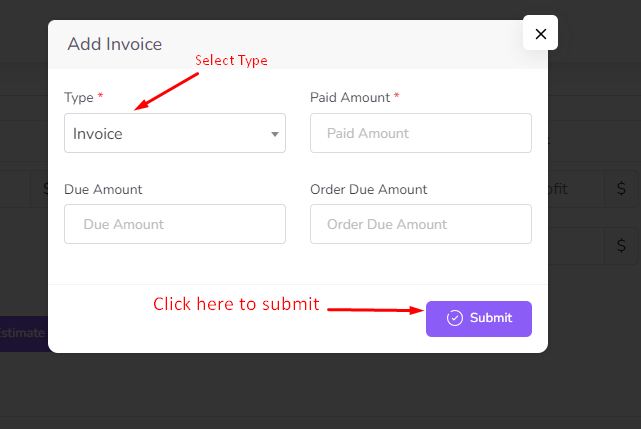Image resolution: width=641 pixels, height=429 pixels.
Task: Click the lower dollar sign behind the dialog
Action: [x=621, y=245]
